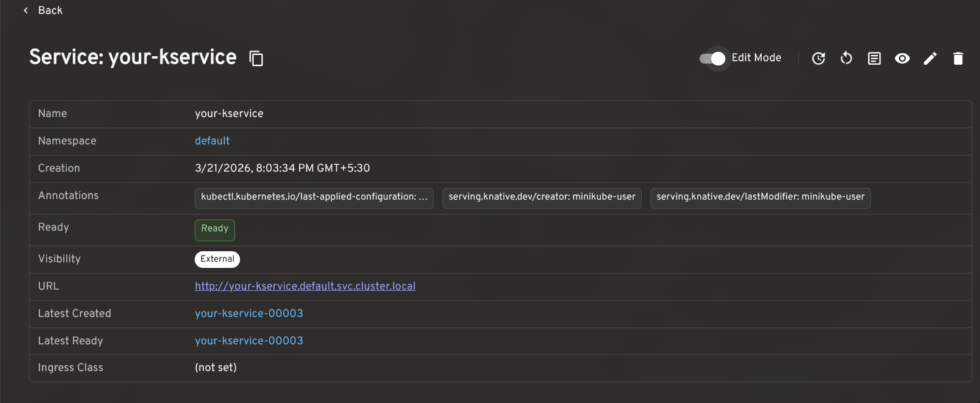
Task: Click the Edit Mode label text
Action: (756, 58)
